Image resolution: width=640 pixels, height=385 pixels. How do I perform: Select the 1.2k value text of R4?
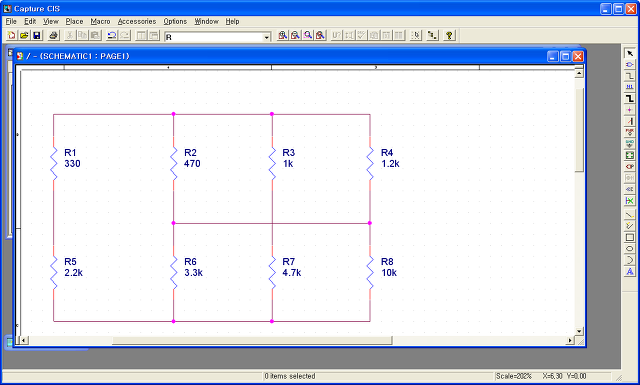(x=390, y=164)
